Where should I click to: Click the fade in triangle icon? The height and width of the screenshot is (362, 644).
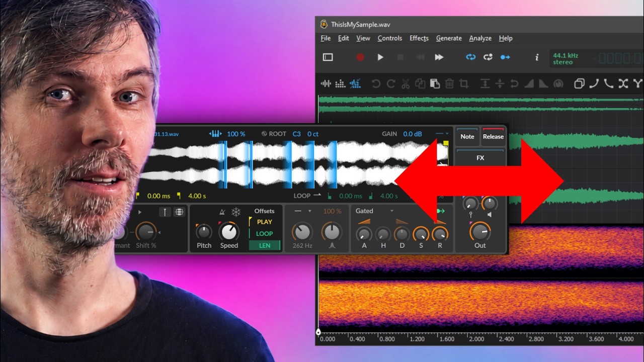[529, 83]
